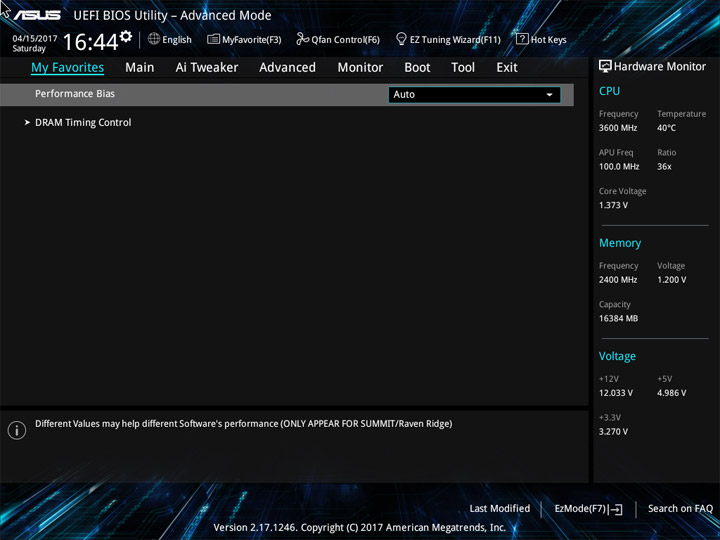Image resolution: width=720 pixels, height=540 pixels.
Task: Click the Voltage section heading
Action: 617,356
